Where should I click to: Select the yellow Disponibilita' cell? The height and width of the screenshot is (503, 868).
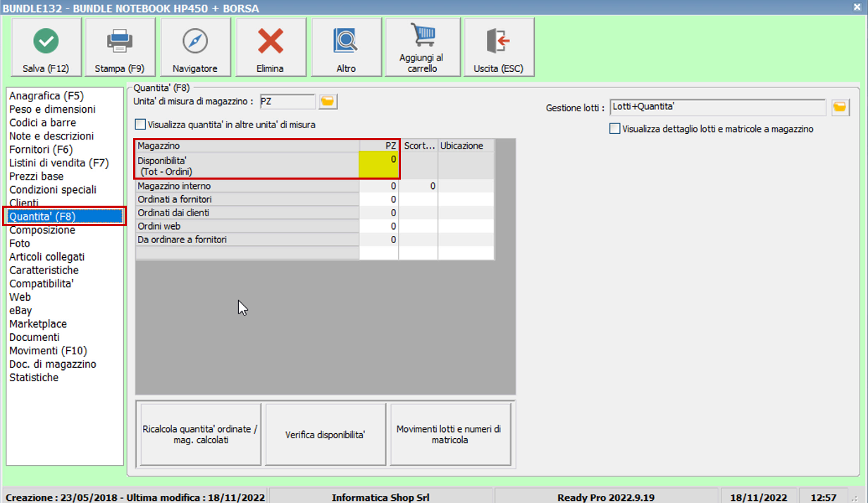coord(379,166)
